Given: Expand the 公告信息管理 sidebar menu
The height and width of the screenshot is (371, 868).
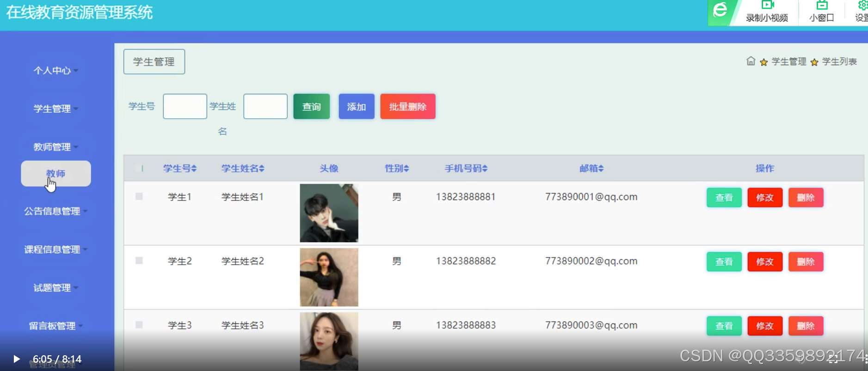Looking at the screenshot, I should pyautogui.click(x=55, y=211).
